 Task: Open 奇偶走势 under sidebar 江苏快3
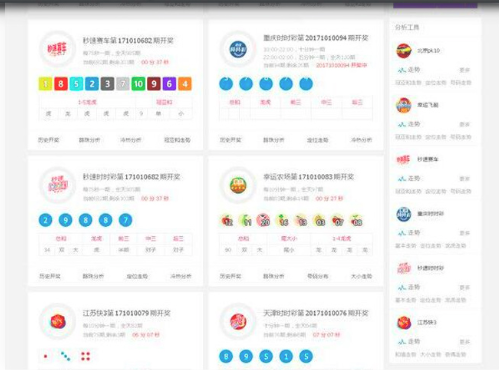point(456,354)
